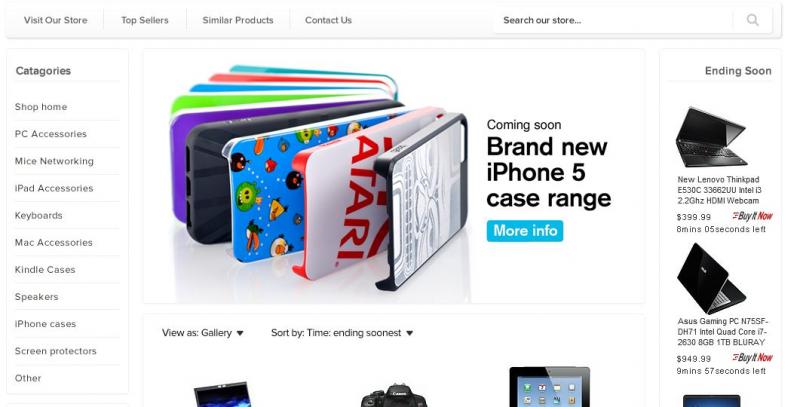The width and height of the screenshot is (800, 407).
Task: Click Buy It Now for Asus Gaming PC
Action: [752, 358]
